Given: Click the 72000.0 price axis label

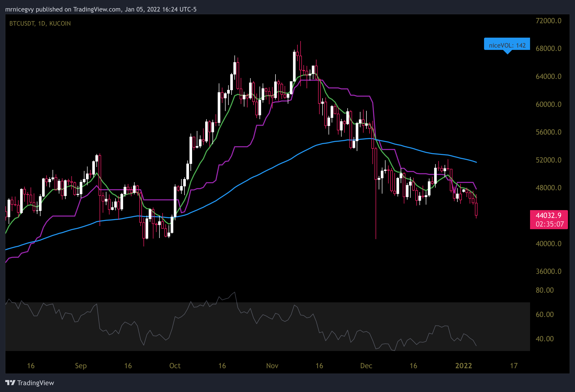Looking at the screenshot, I should (x=549, y=21).
